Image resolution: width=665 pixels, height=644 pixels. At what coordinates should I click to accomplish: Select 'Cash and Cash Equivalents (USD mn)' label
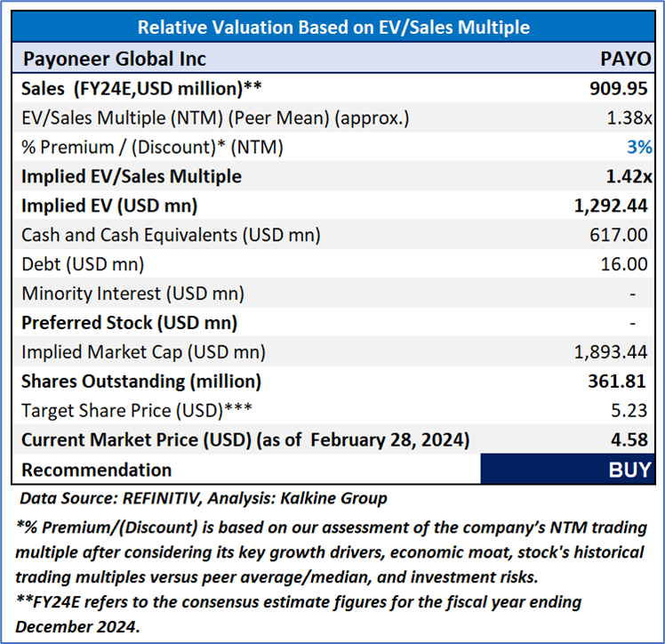(x=171, y=235)
